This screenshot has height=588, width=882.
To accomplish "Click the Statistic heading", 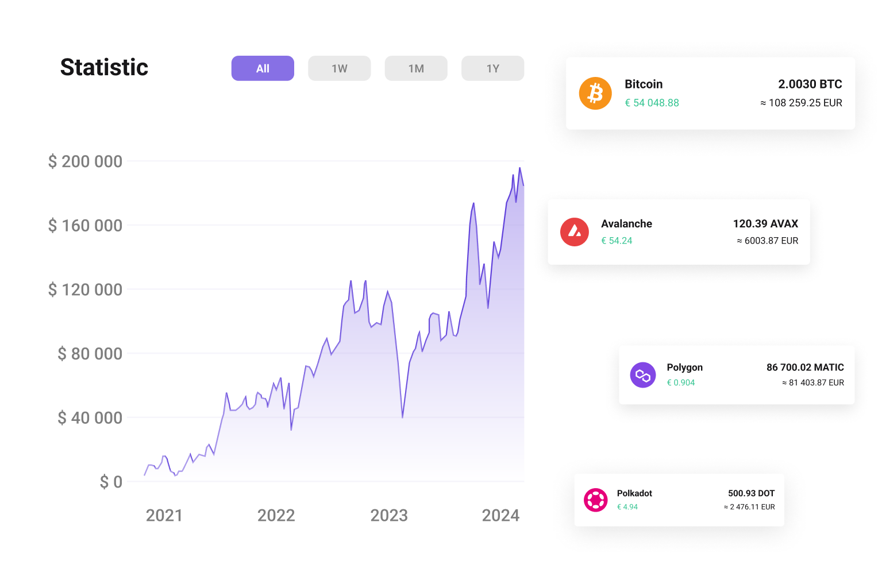I will (104, 67).
